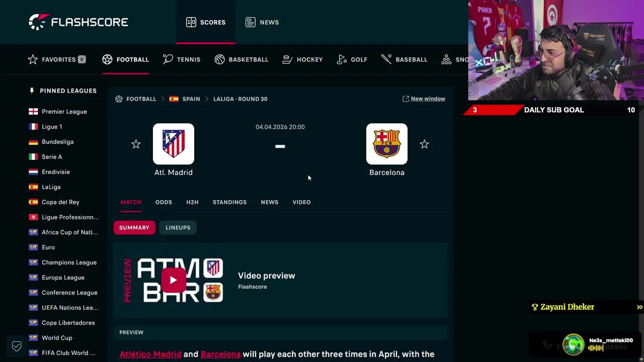Click the Italy flag next to Serie A
The width and height of the screenshot is (644, 362).
coord(33,157)
